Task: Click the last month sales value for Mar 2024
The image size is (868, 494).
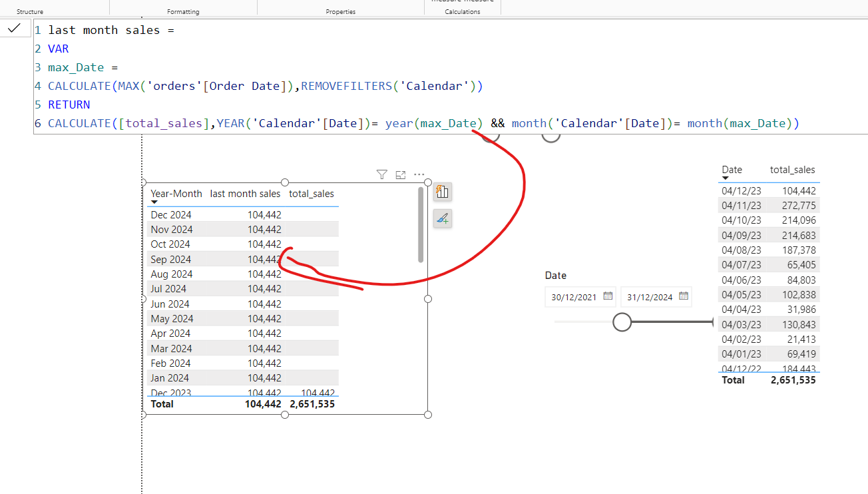Action: [264, 348]
